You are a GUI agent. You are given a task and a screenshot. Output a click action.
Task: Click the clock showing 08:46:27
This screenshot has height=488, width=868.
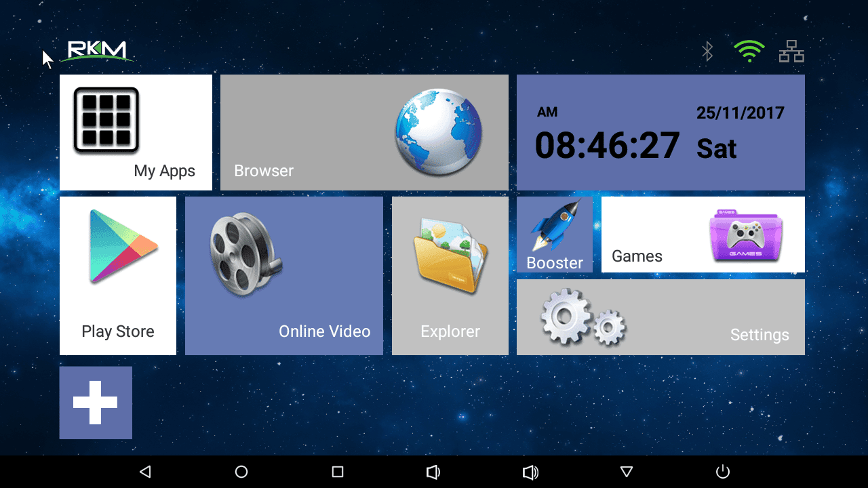click(607, 145)
